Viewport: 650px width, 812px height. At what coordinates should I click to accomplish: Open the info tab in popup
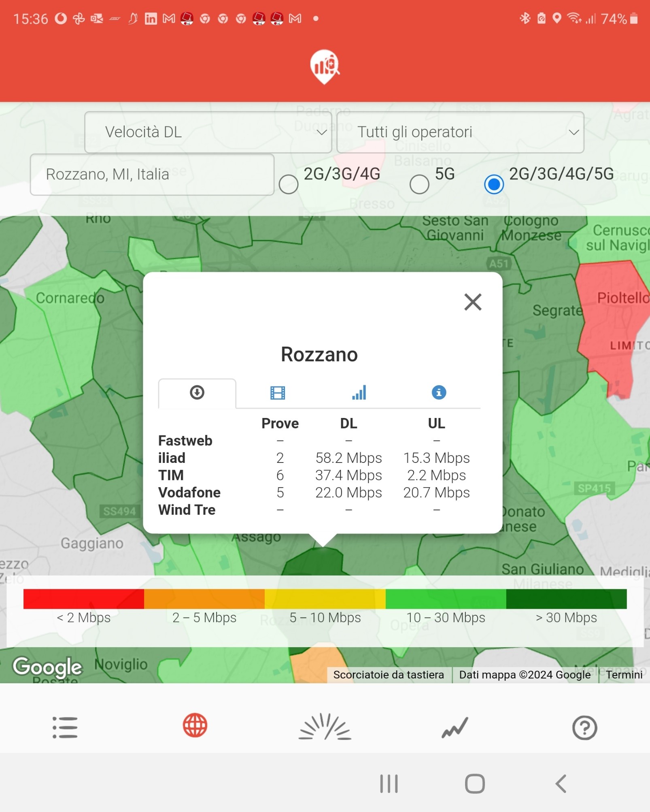pos(439,392)
